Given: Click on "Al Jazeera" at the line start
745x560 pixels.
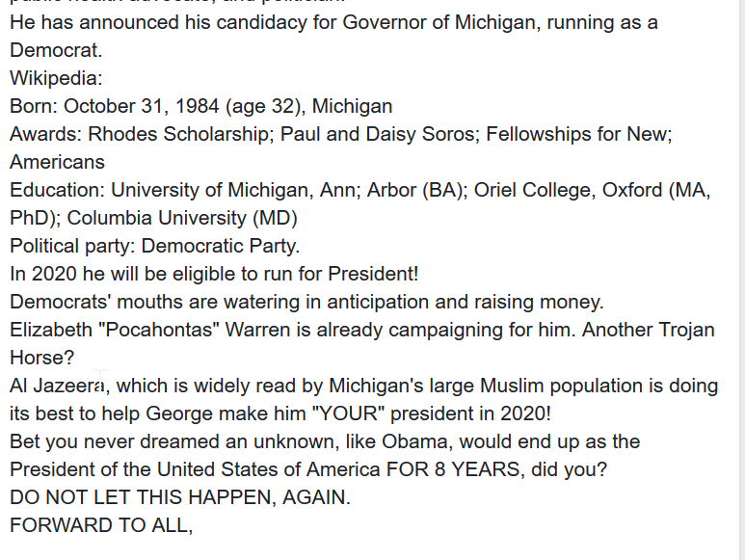Looking at the screenshot, I should point(57,387).
